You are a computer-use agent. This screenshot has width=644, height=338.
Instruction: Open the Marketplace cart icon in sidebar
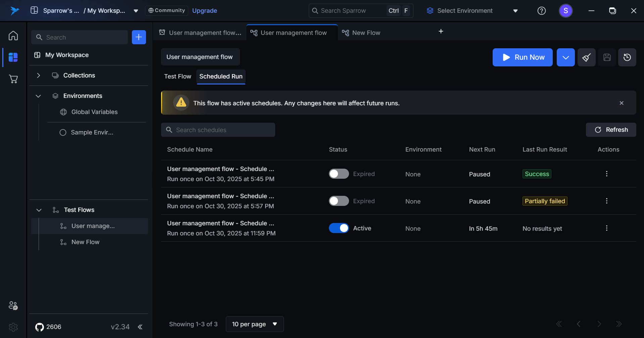tap(13, 79)
